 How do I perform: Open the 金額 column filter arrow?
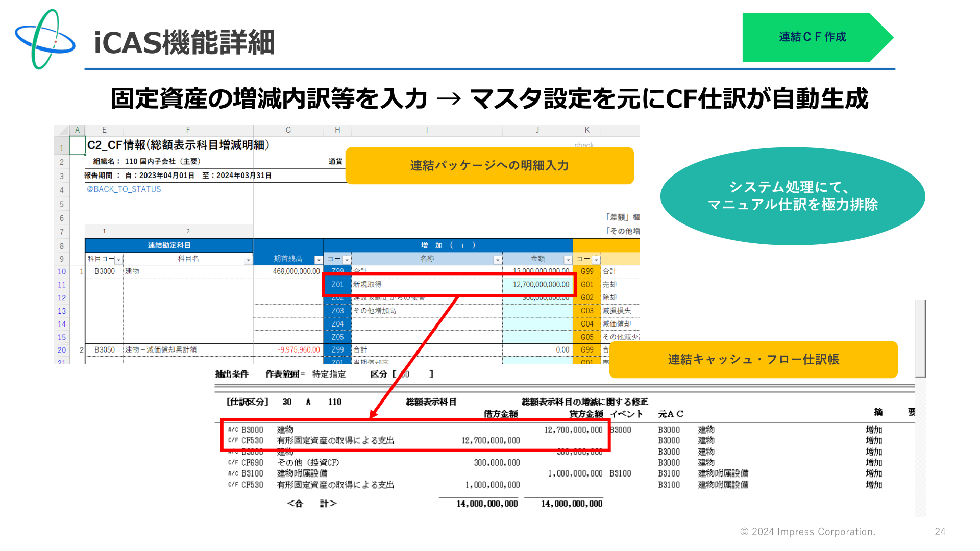click(x=568, y=260)
